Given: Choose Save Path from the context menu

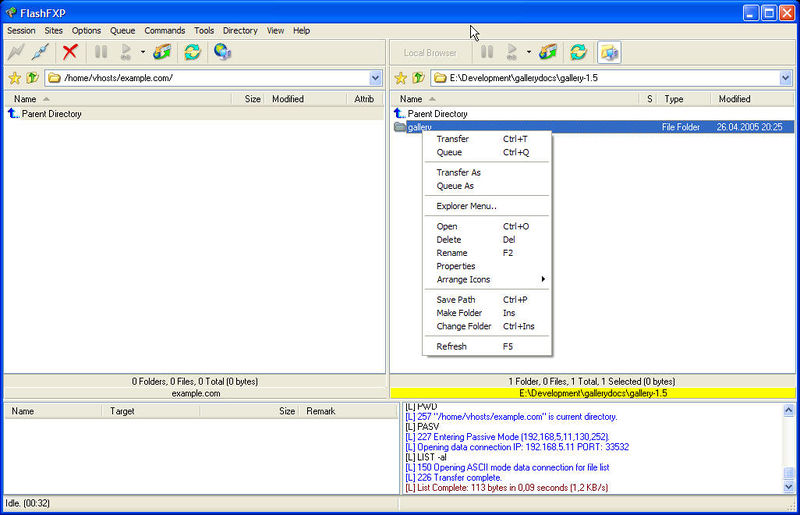Looking at the screenshot, I should tap(487, 300).
